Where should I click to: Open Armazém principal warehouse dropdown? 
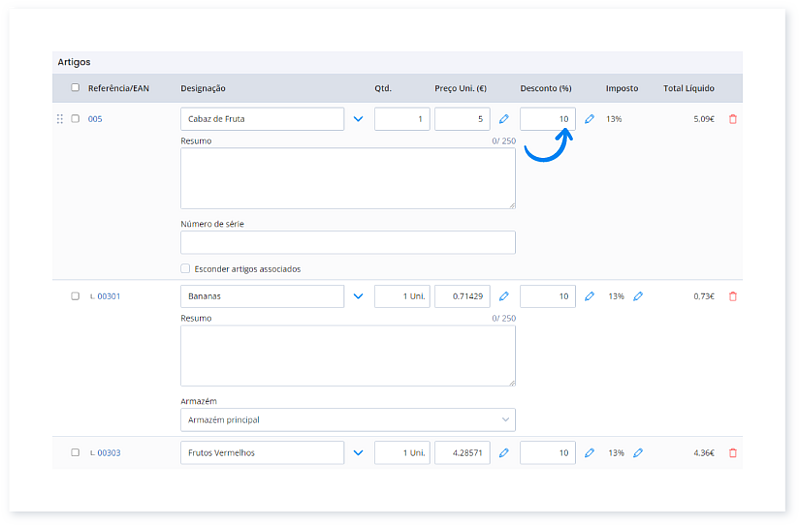tap(347, 420)
